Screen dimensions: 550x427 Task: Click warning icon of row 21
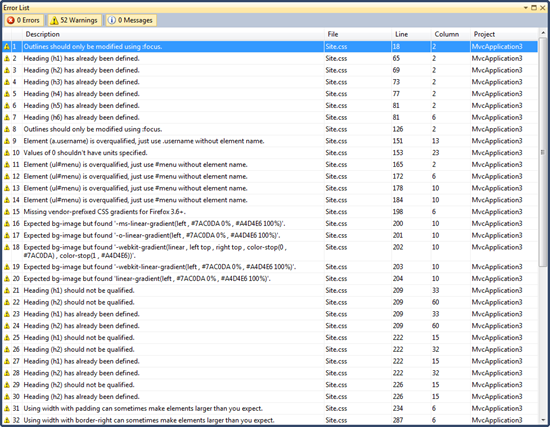[x=7, y=291]
